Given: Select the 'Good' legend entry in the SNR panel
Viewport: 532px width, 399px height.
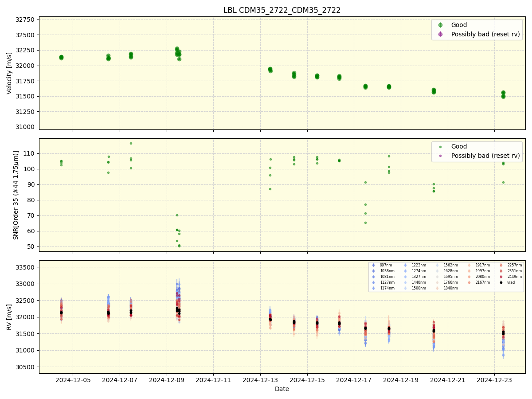Looking at the screenshot, I should (459, 146).
